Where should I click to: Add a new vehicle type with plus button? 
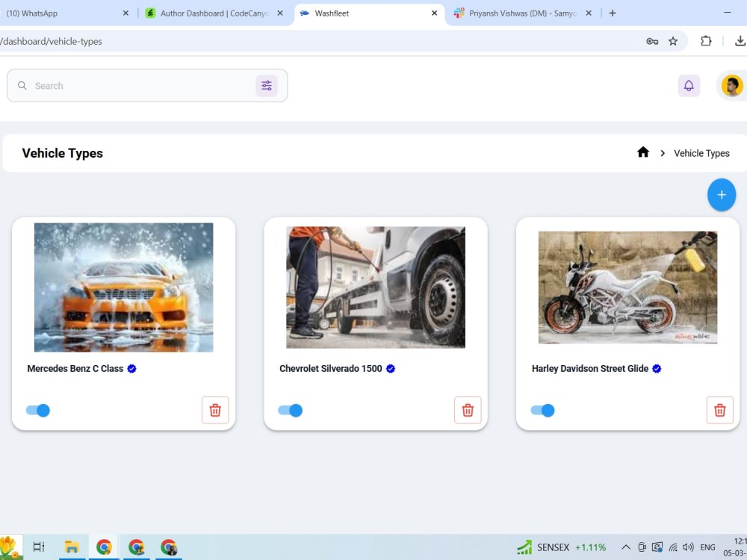pyautogui.click(x=722, y=195)
